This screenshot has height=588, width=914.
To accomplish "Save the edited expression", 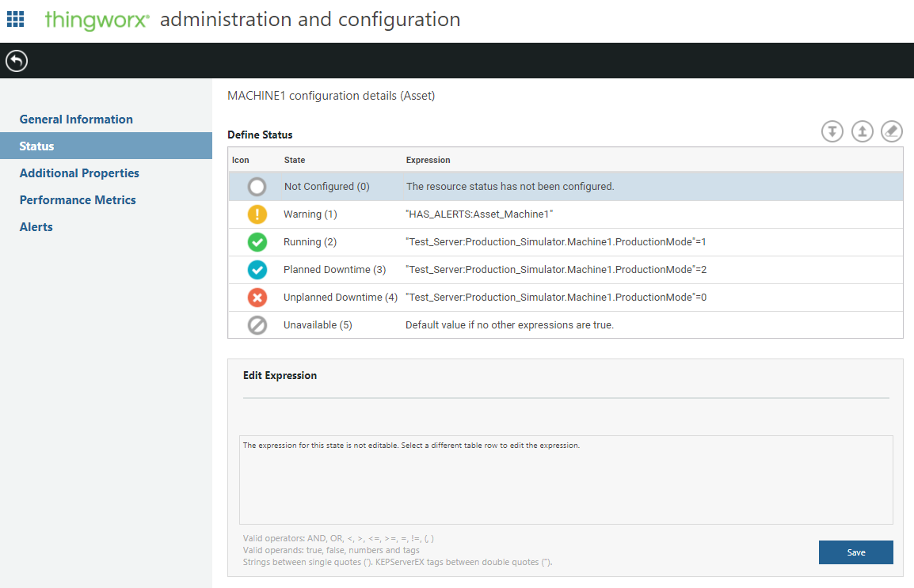I will coord(855,552).
